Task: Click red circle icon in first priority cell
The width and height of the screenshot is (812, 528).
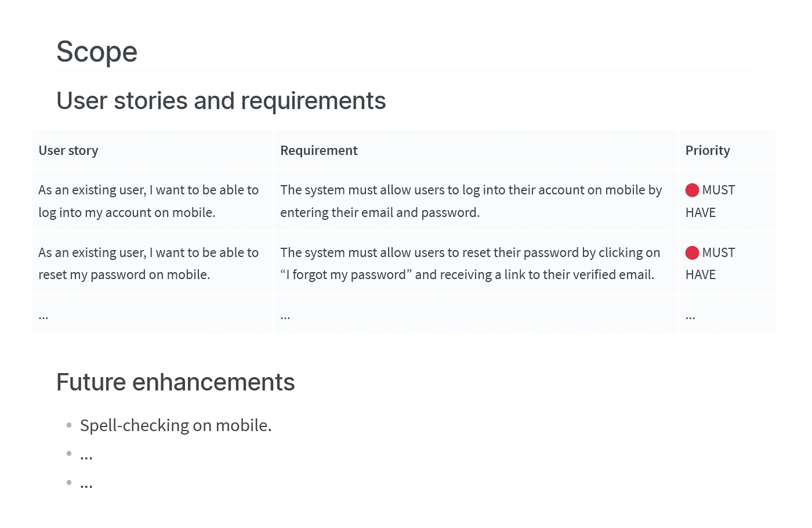Action: click(x=692, y=190)
